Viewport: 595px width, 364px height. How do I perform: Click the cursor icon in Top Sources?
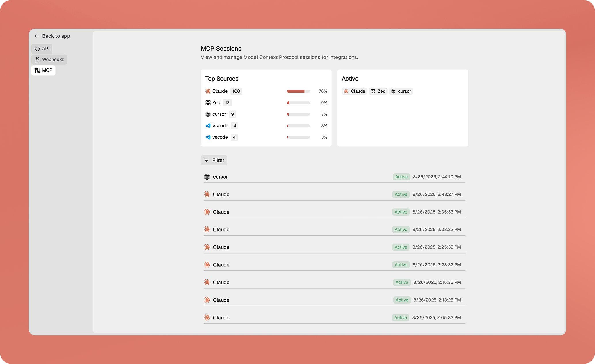[x=208, y=114]
